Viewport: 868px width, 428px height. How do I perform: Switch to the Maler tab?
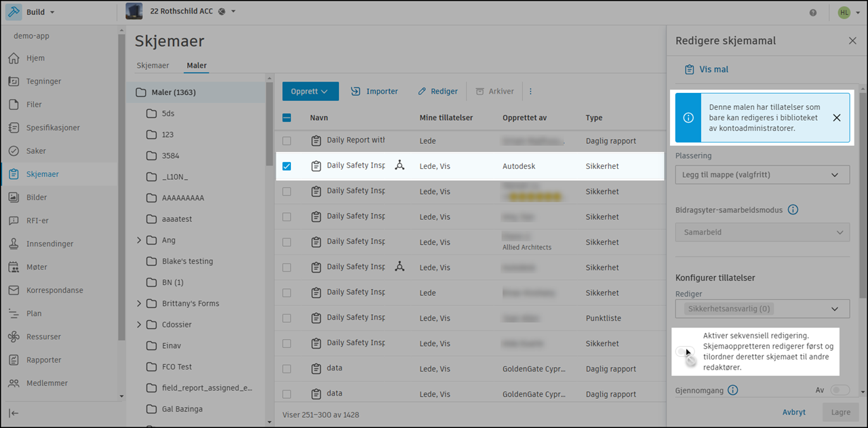coord(197,66)
